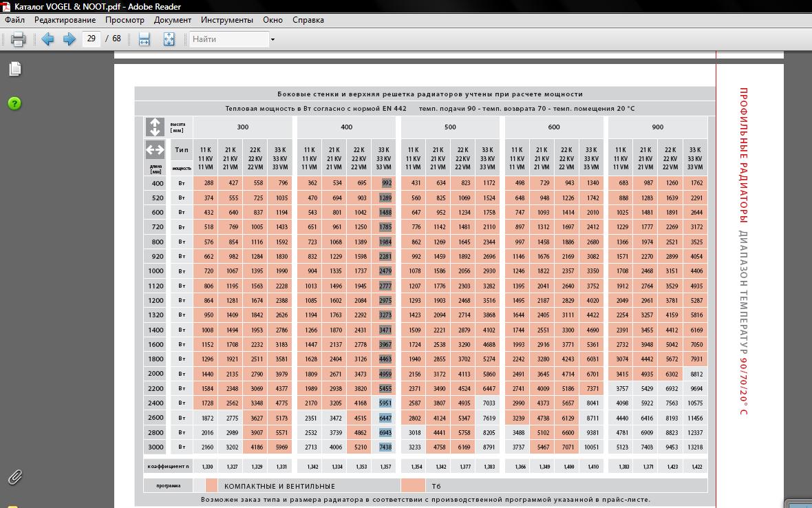Image resolution: width=812 pixels, height=508 pixels.
Task: Click the Print icon in the toolbar
Action: pos(18,39)
